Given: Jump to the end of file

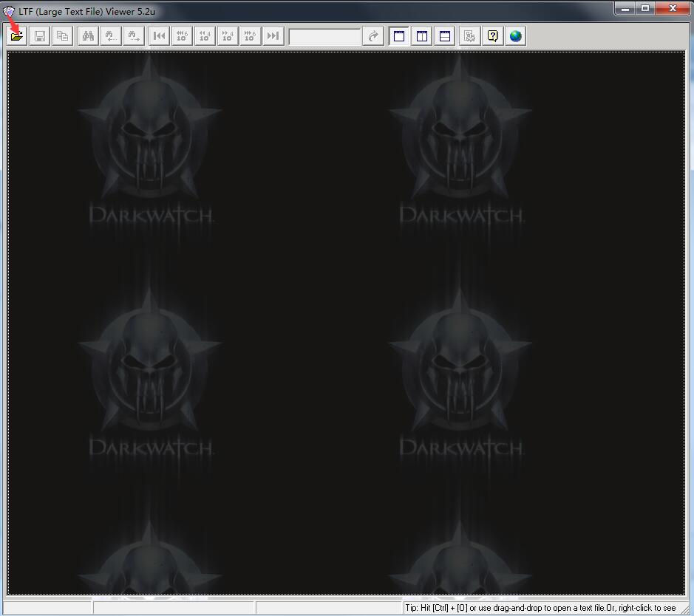Looking at the screenshot, I should (273, 35).
